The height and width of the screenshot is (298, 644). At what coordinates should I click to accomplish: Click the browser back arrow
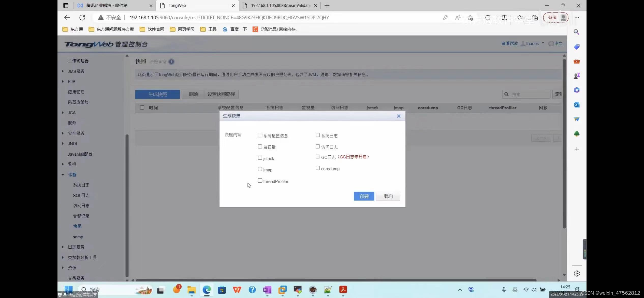coord(67,18)
